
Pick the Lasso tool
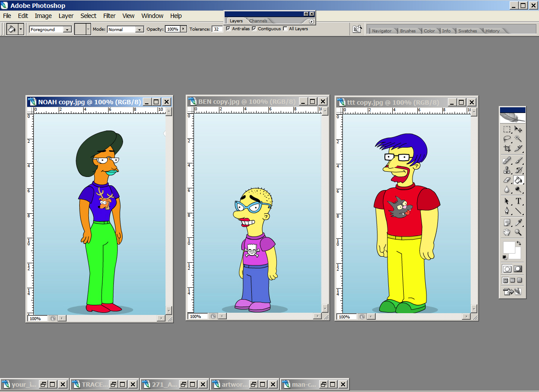click(507, 139)
